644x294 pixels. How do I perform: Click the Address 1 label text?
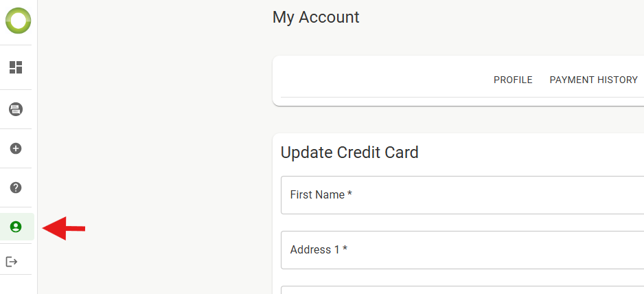click(x=319, y=249)
